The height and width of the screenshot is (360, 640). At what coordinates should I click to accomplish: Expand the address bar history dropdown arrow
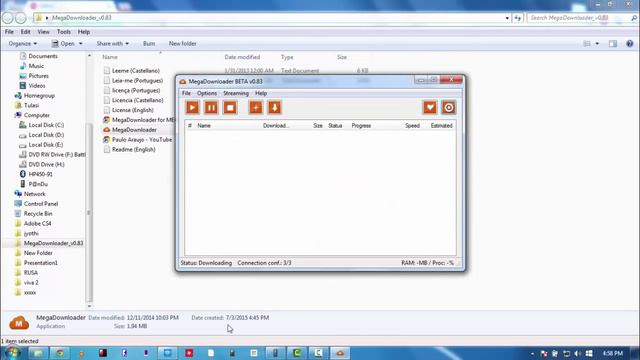coord(507,18)
